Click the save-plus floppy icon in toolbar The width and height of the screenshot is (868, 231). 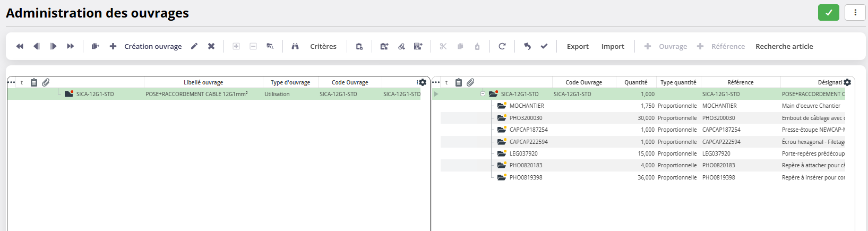point(418,46)
